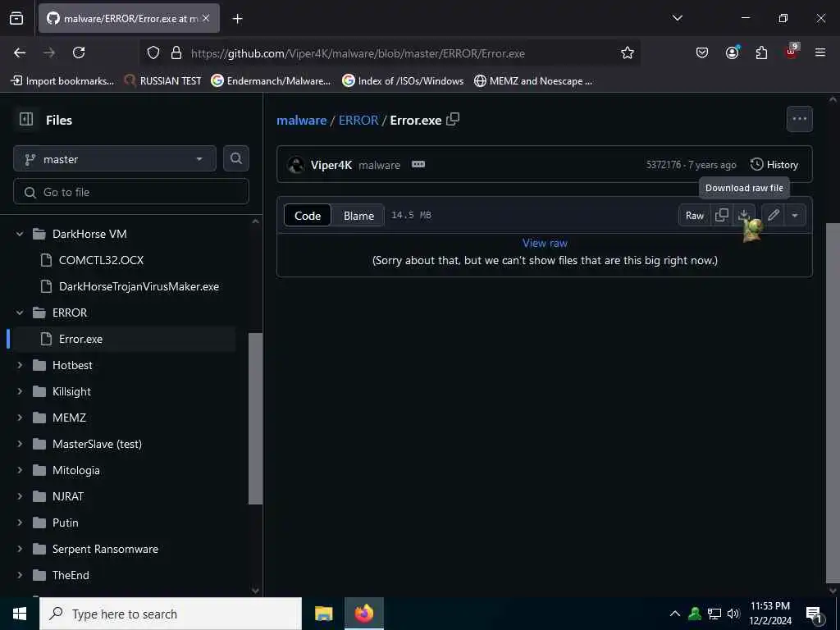The width and height of the screenshot is (840, 630).
Task: Open commit 5372176 link
Action: pos(663,164)
